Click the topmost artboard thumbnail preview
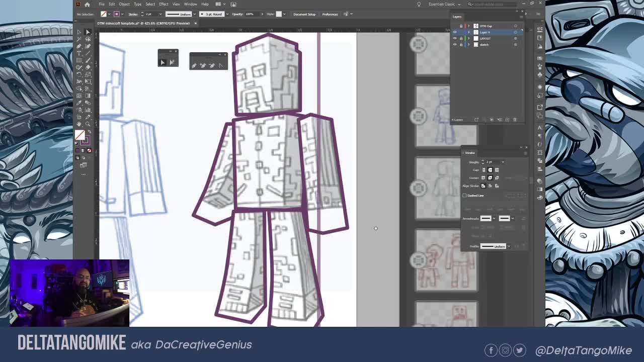 [432, 53]
